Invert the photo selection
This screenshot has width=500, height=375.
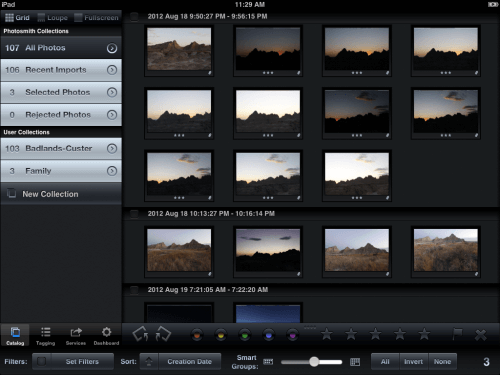[413, 362]
